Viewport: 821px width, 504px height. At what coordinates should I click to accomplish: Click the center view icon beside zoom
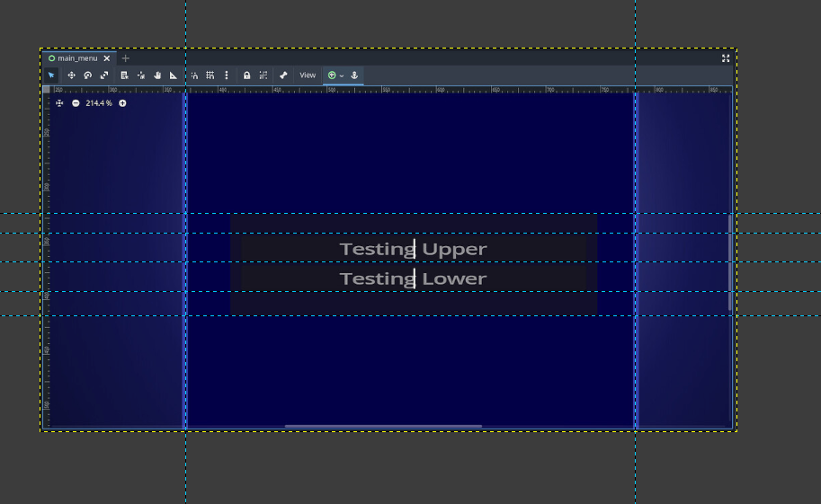coord(59,103)
